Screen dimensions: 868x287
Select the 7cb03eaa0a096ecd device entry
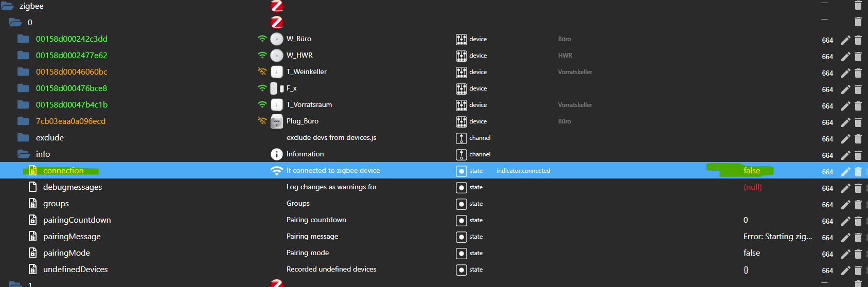coord(70,121)
